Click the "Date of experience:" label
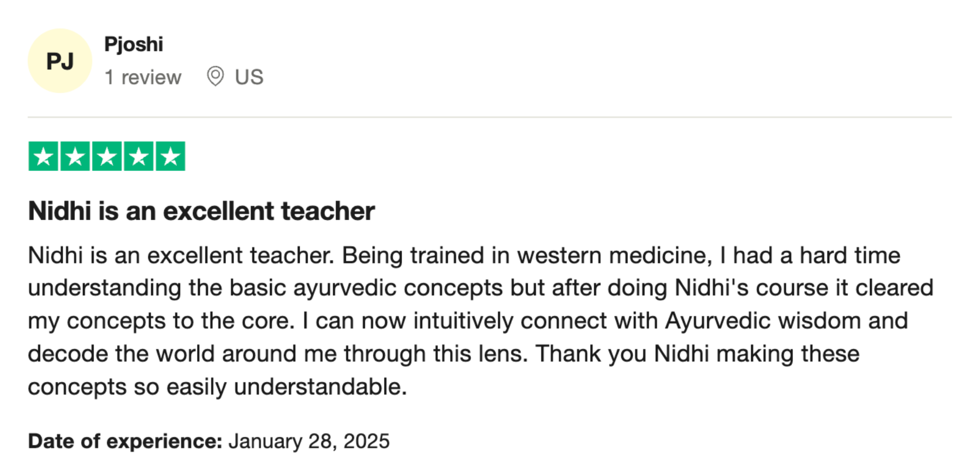The height and width of the screenshot is (471, 980). (125, 441)
